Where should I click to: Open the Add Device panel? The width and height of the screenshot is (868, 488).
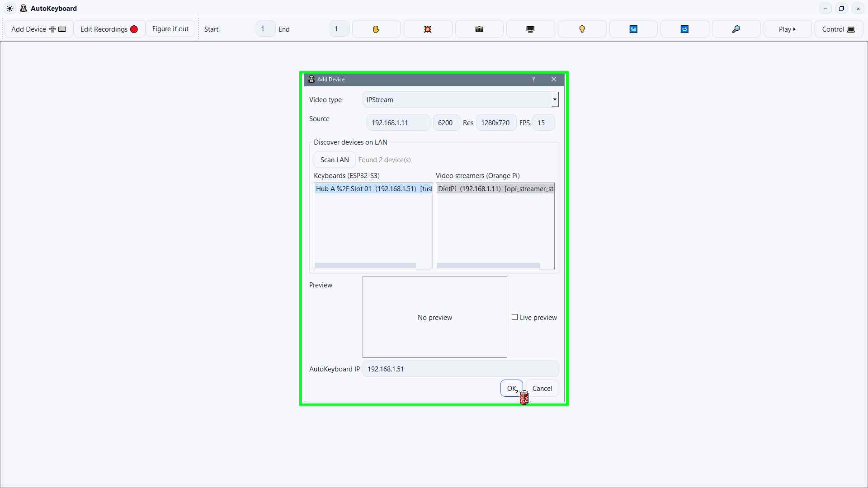tap(38, 28)
